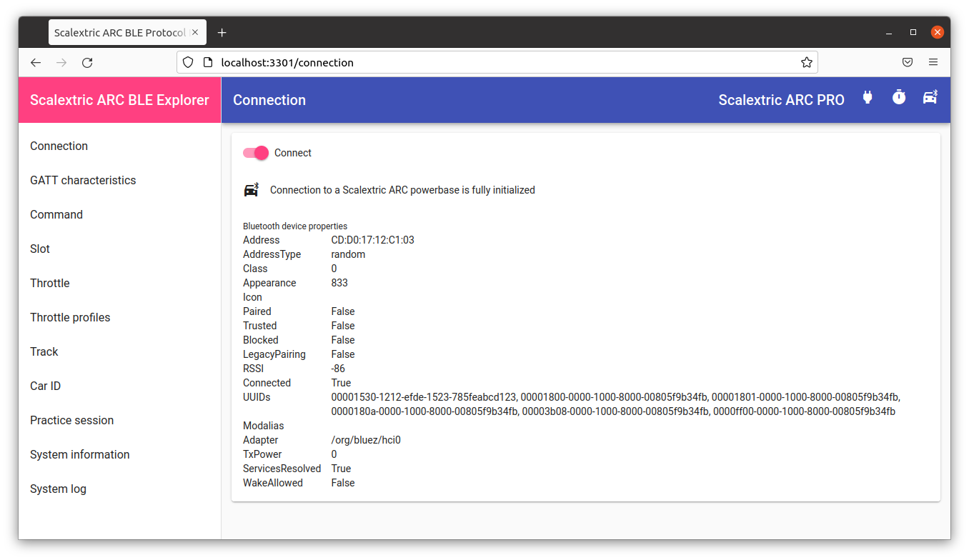Screen dimensions: 969x560
Task: Open the Firefox application menu
Action: 933,62
